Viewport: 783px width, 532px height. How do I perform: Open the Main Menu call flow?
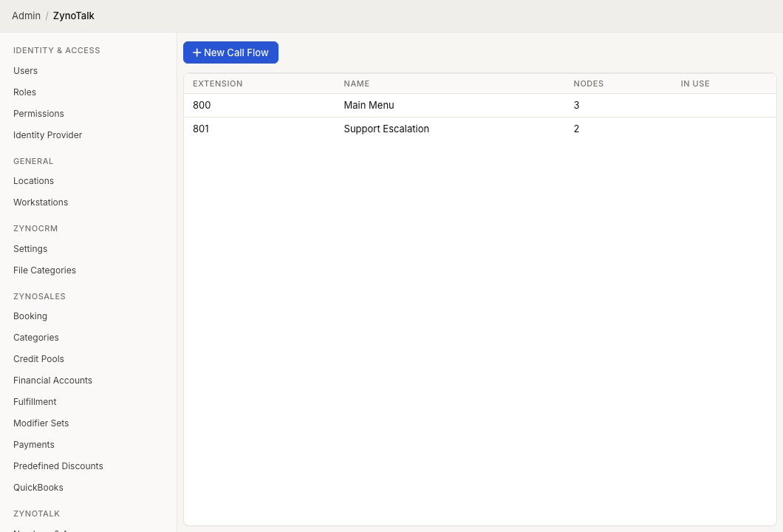click(369, 106)
